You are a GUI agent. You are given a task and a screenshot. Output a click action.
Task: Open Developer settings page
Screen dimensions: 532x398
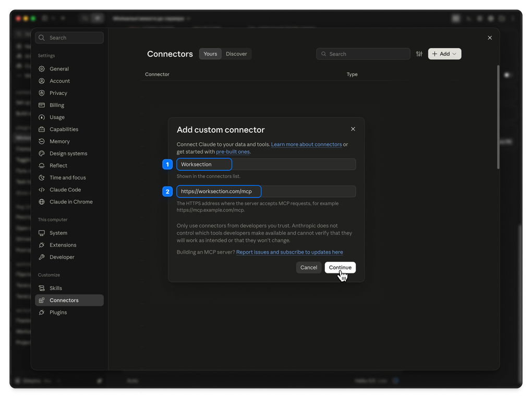click(69, 257)
